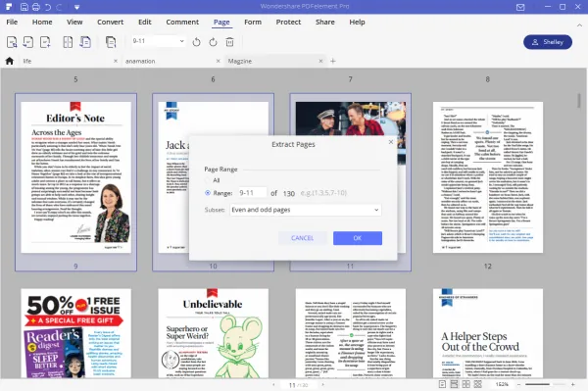588x391 pixels.
Task: Close the Magzine document tab
Action: click(320, 61)
